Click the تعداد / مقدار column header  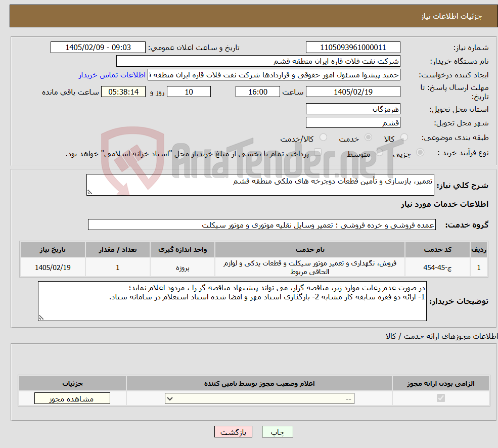[x=117, y=249]
